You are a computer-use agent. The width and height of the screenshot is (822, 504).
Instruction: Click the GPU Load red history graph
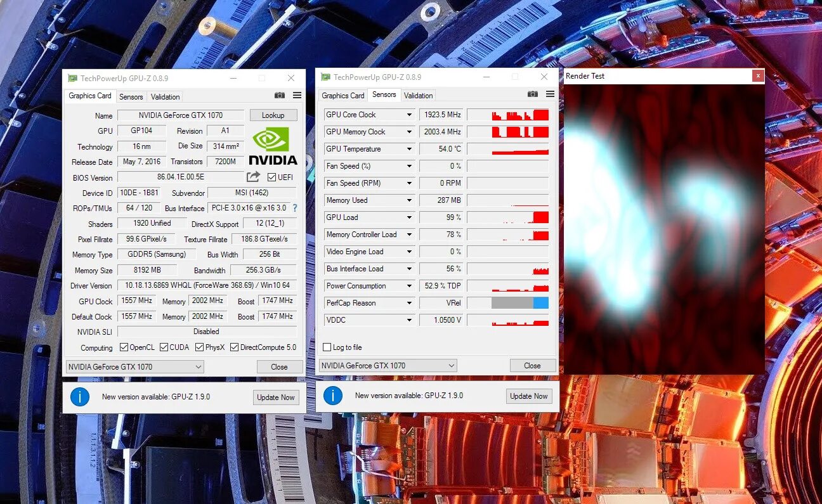coord(508,217)
